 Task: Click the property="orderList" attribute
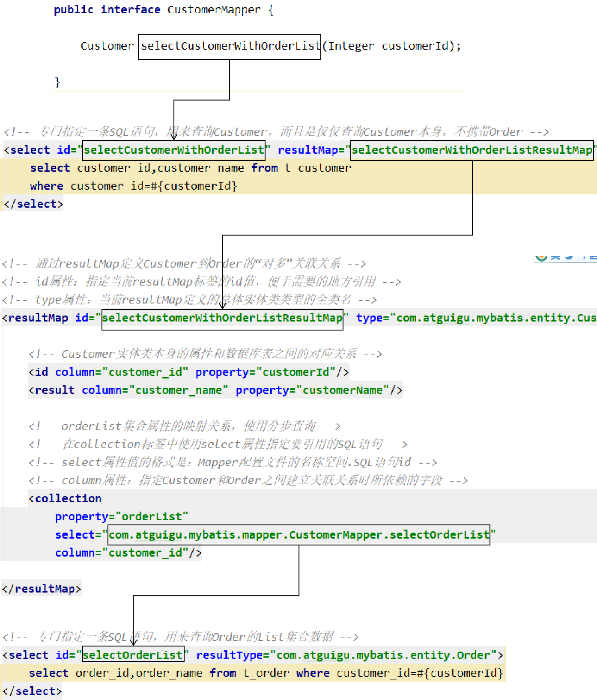tap(121, 517)
